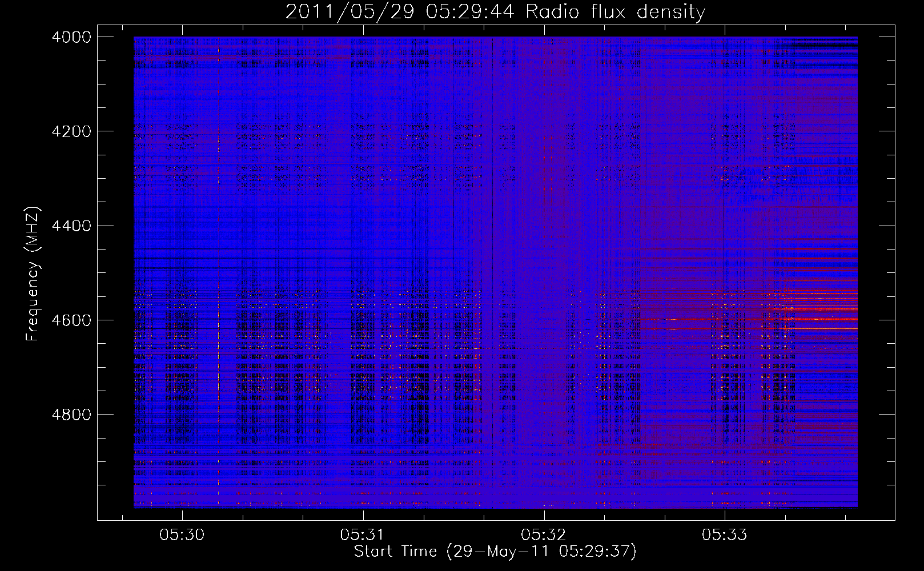Click frequency tick label 4800

(71, 415)
